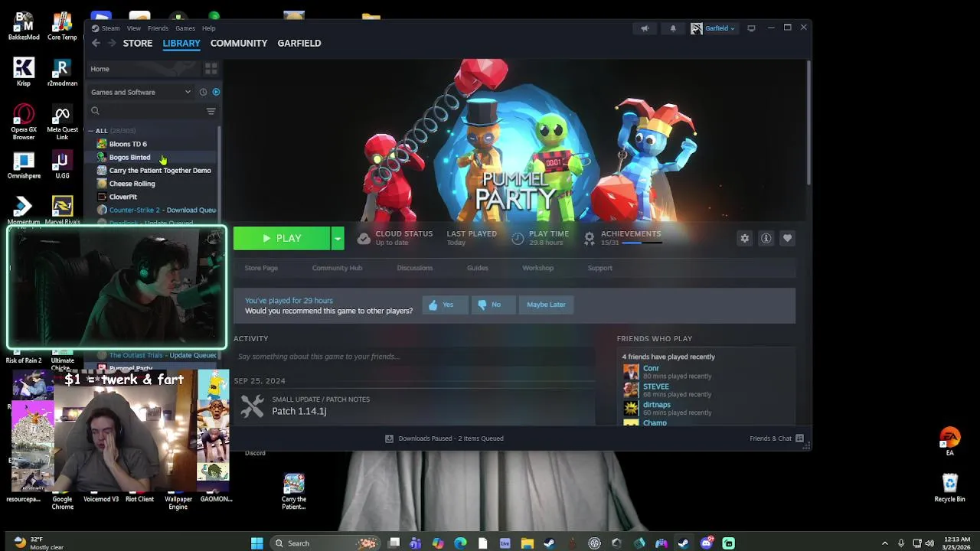The width and height of the screenshot is (980, 551).
Task: Open Guides link
Action: click(x=477, y=268)
